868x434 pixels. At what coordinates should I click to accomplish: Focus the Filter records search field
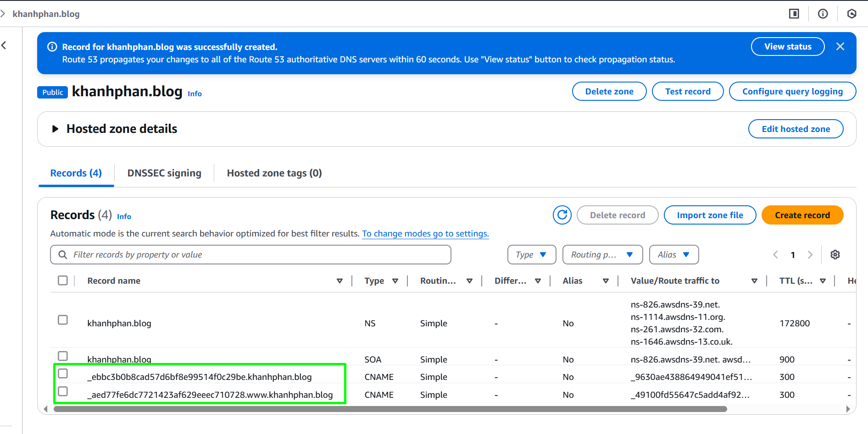[250, 255]
